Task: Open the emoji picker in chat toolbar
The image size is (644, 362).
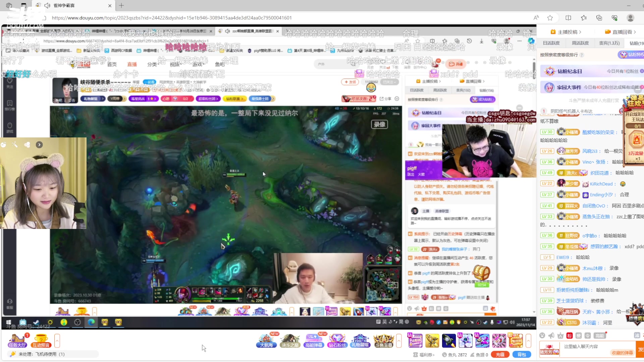Action: pos(542,336)
